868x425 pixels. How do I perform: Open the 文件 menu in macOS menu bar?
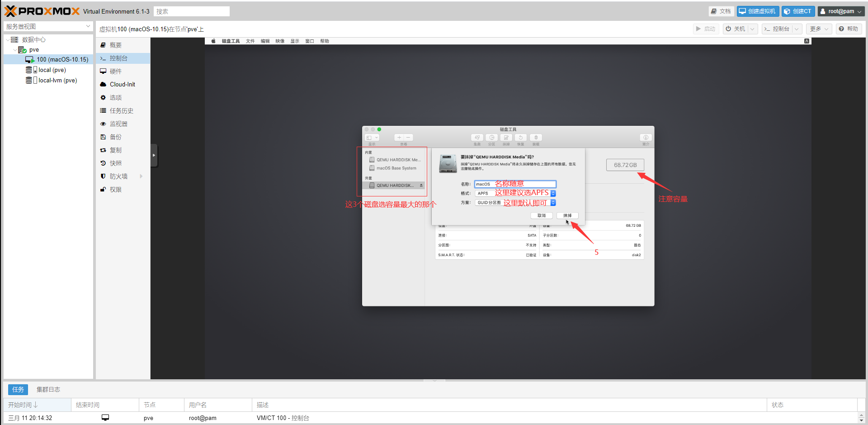pos(250,41)
